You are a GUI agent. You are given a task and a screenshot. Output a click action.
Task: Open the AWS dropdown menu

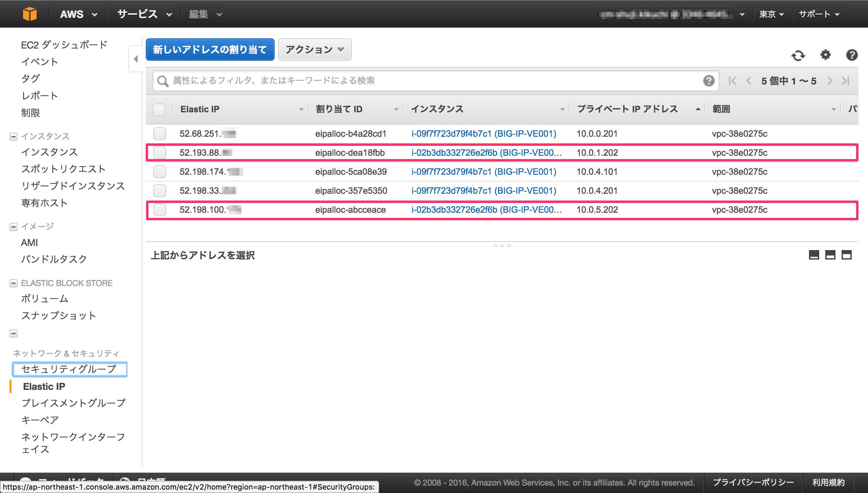pos(79,14)
